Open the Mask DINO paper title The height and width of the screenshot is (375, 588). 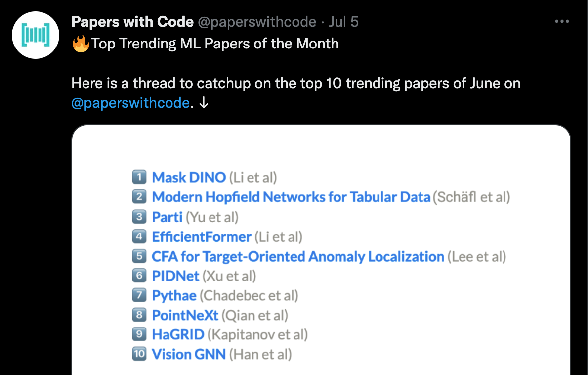(x=189, y=177)
